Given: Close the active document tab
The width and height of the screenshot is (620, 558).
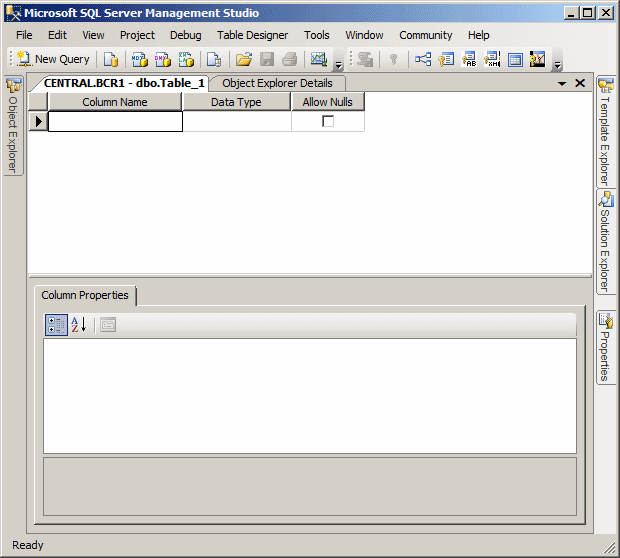Looking at the screenshot, I should 580,83.
